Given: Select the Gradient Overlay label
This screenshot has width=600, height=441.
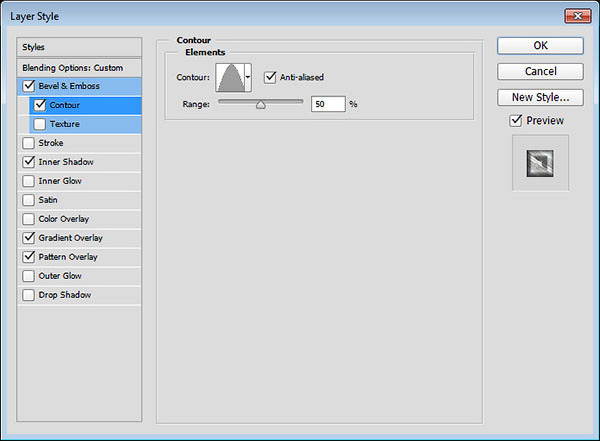Looking at the screenshot, I should [x=71, y=238].
